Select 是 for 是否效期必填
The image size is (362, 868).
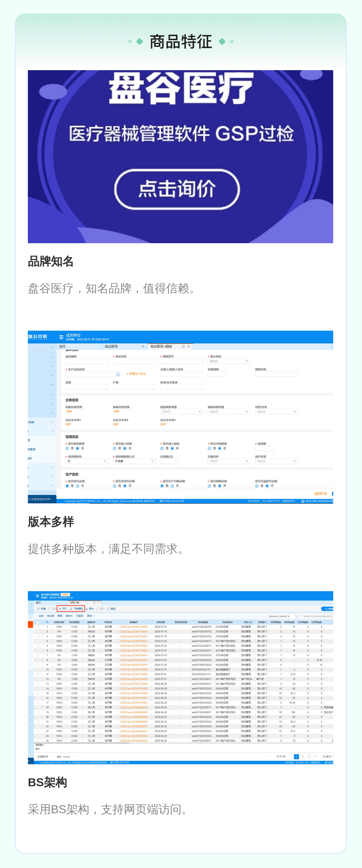[x=210, y=486]
